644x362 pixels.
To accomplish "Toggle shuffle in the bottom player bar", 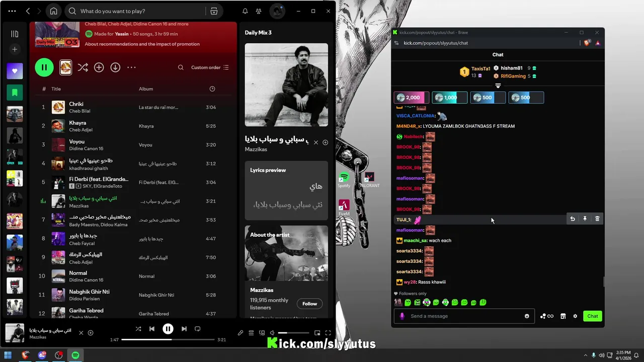I will pos(138,329).
